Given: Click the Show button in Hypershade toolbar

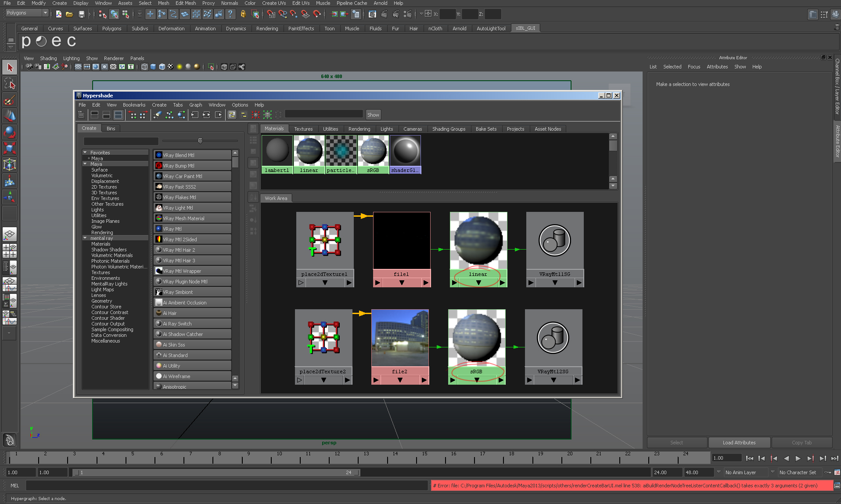Looking at the screenshot, I should [x=373, y=115].
